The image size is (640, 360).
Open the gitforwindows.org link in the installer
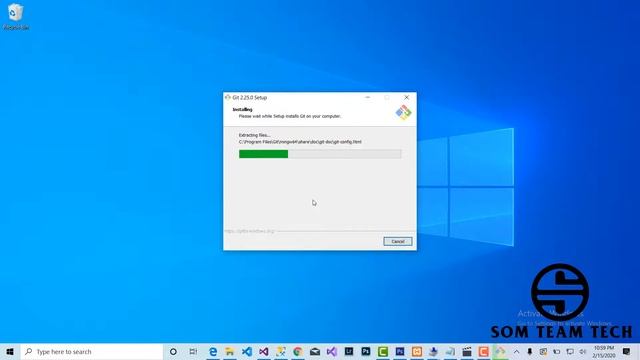pyautogui.click(x=249, y=231)
